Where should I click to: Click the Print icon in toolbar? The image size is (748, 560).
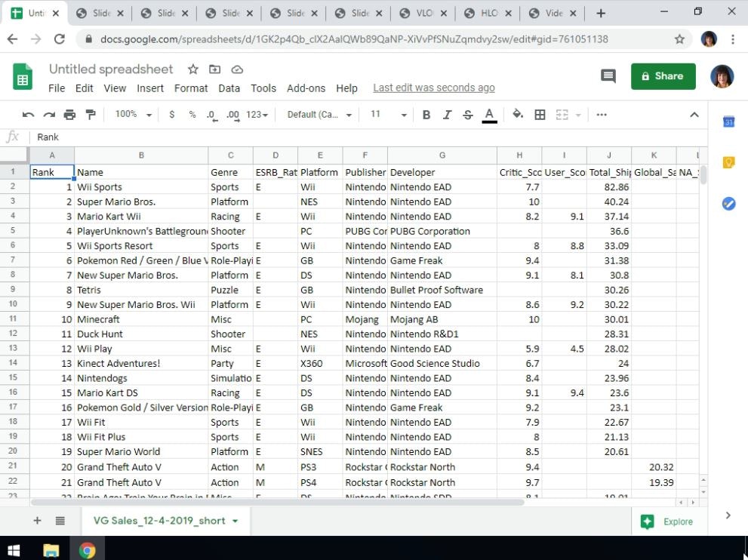tap(69, 115)
